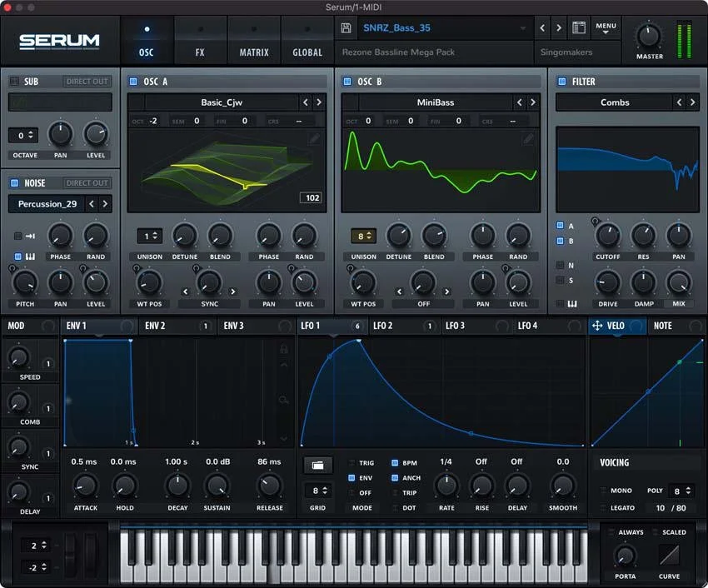This screenshot has width=708, height=588.
Task: Select previous OSC B wavetable arrow
Action: (x=519, y=102)
